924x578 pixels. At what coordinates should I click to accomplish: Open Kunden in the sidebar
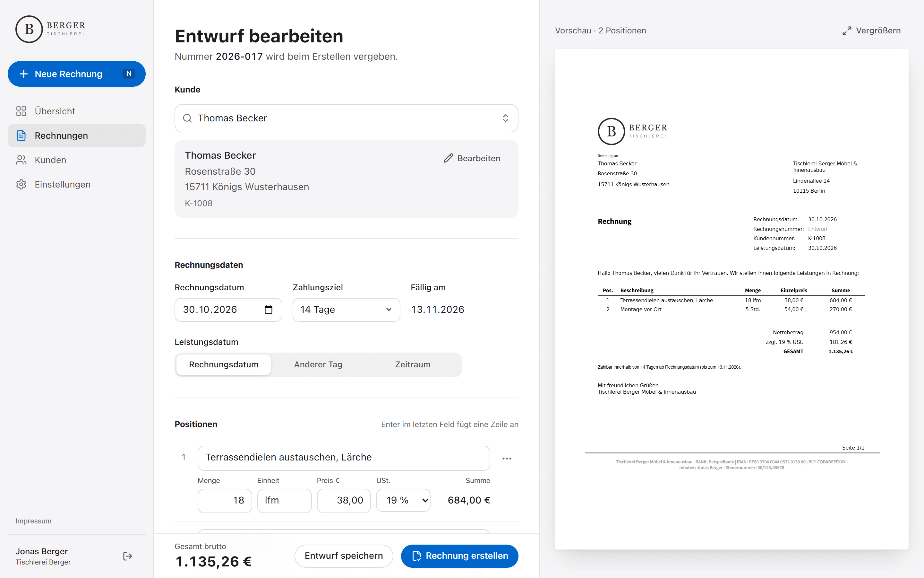76,160
